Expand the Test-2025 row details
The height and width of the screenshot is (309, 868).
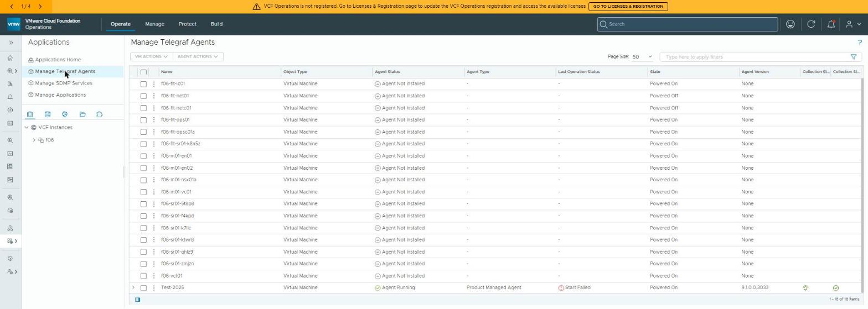point(133,288)
